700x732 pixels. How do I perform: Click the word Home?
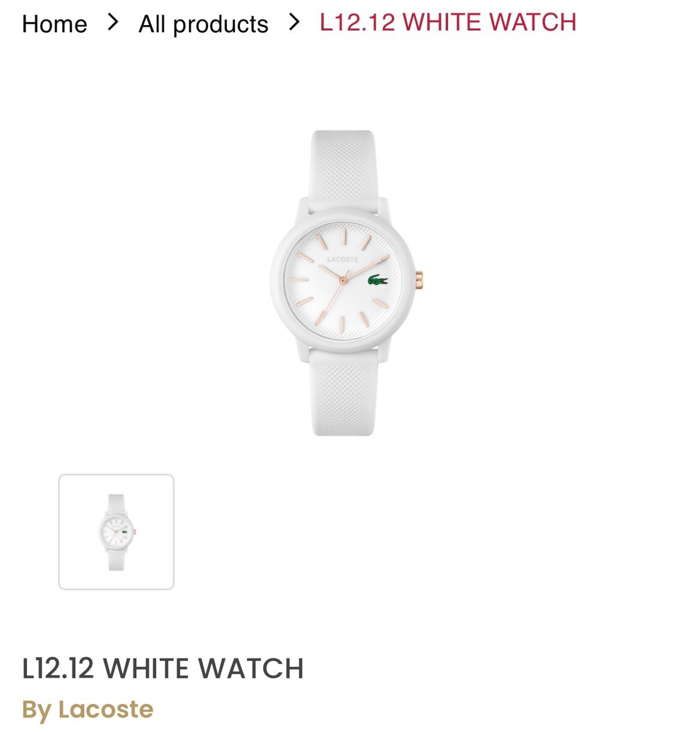click(54, 24)
